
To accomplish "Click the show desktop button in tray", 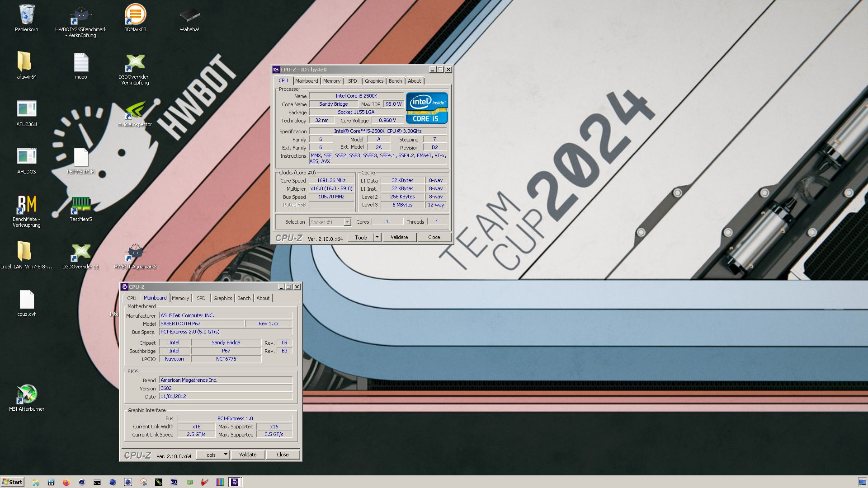I will [x=862, y=482].
